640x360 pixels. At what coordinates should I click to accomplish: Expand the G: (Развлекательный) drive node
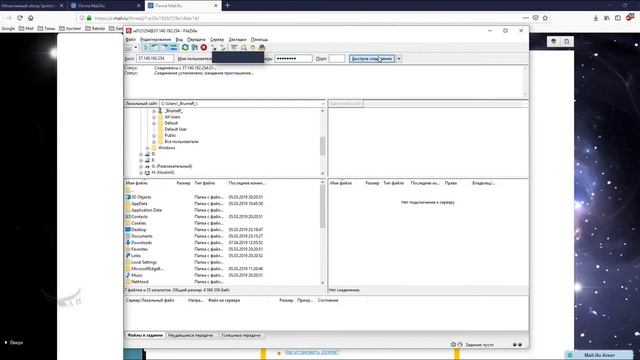tap(141, 167)
